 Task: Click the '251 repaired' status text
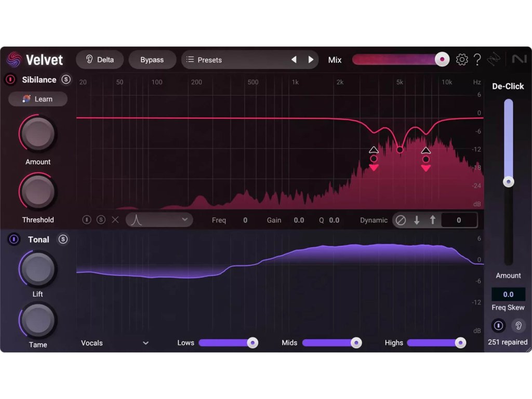[508, 342]
